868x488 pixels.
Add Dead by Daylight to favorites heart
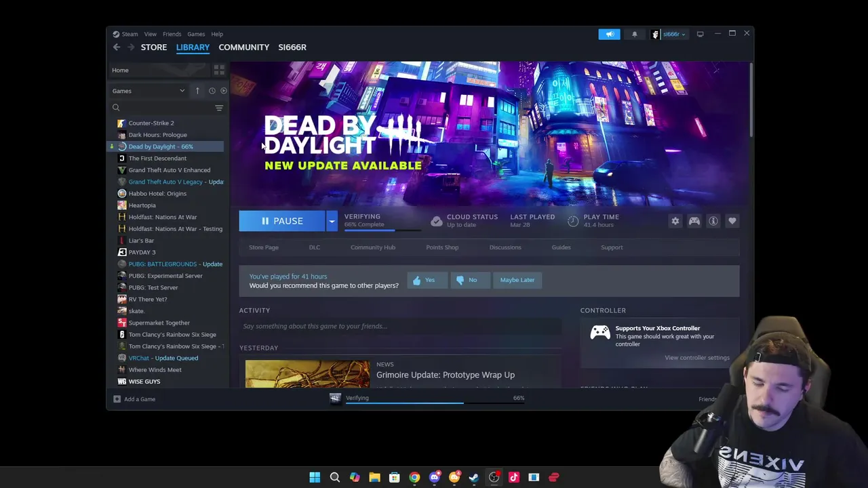pos(732,221)
